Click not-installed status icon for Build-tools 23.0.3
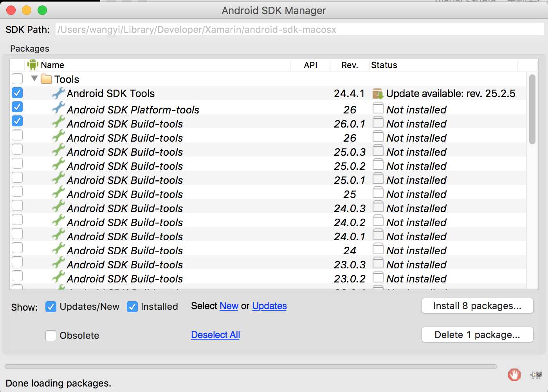The height and width of the screenshot is (392, 548). click(378, 263)
